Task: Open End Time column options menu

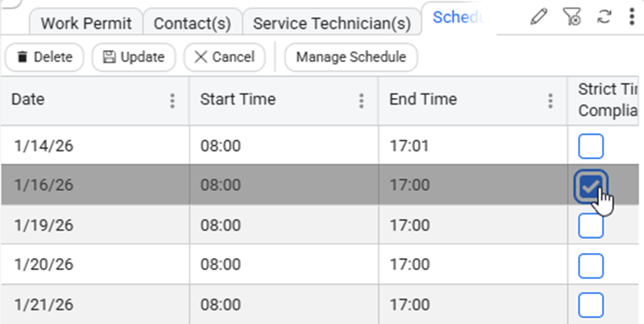Action: 551,101
